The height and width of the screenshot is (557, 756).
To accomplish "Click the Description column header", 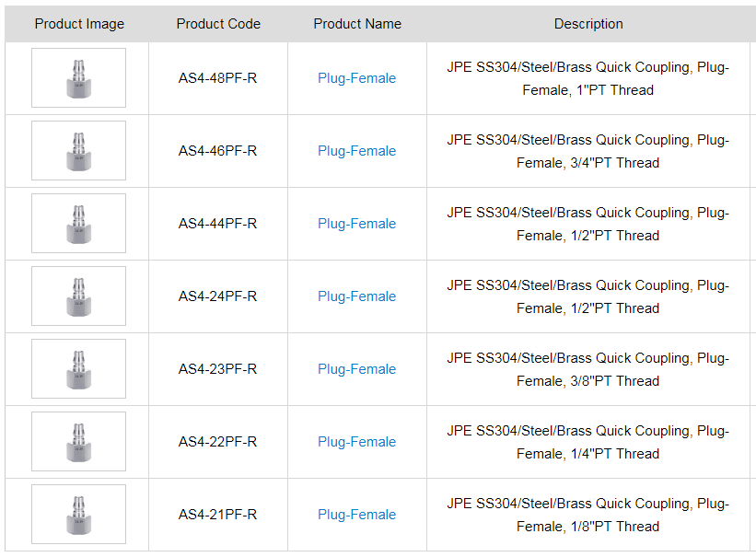I will tap(588, 24).
